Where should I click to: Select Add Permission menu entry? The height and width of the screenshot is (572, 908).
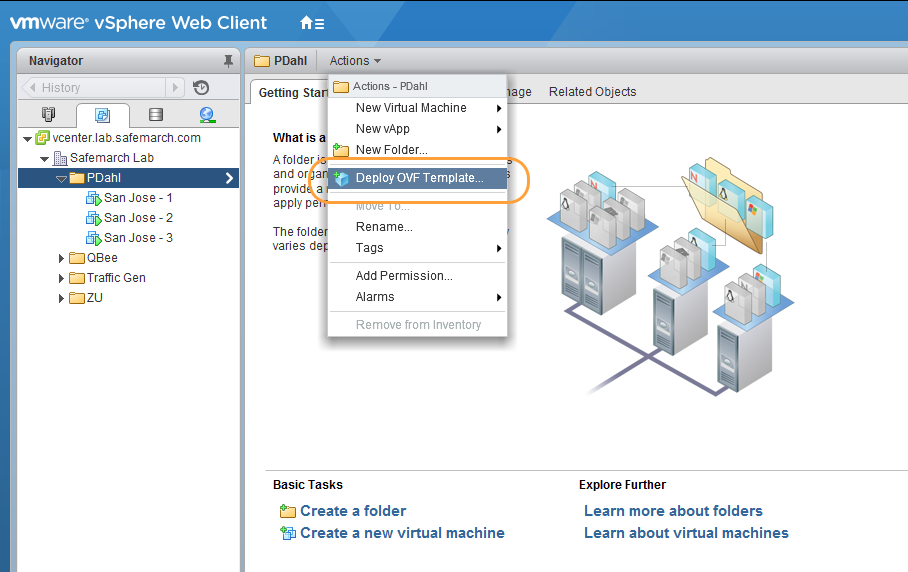(404, 276)
